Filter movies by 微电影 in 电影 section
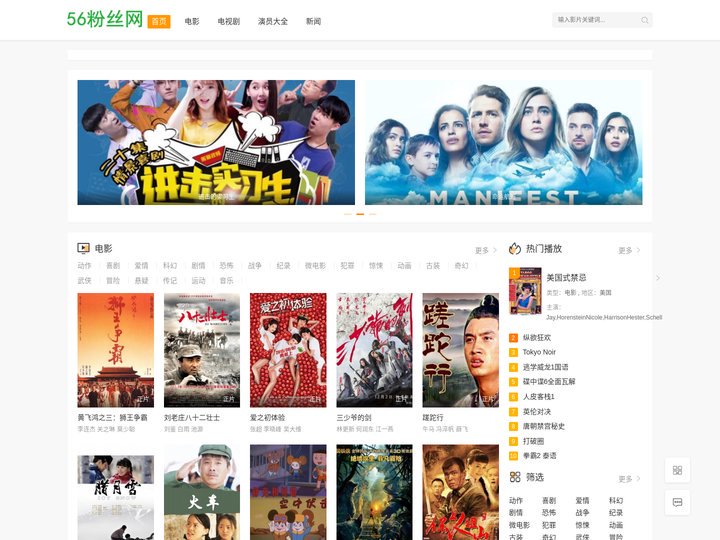 click(x=315, y=265)
